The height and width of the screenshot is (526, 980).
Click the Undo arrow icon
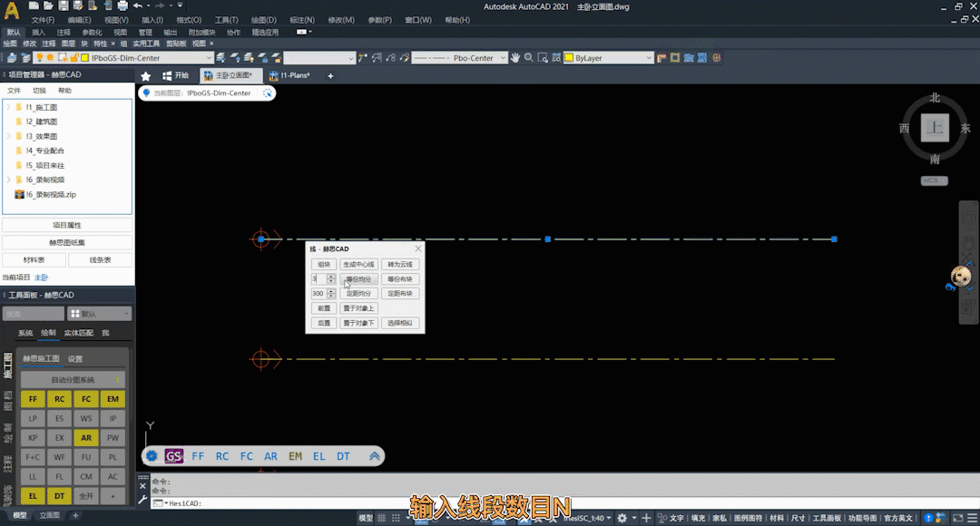pyautogui.click(x=138, y=5)
